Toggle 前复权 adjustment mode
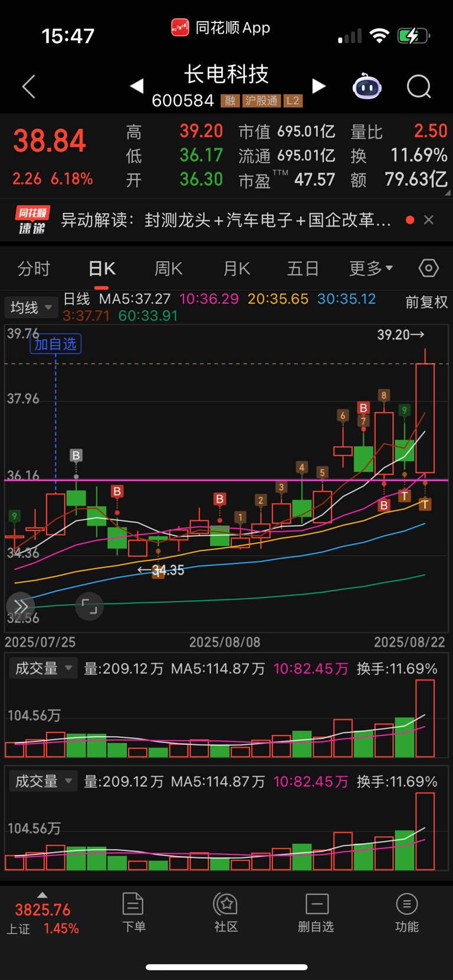 pos(426,302)
